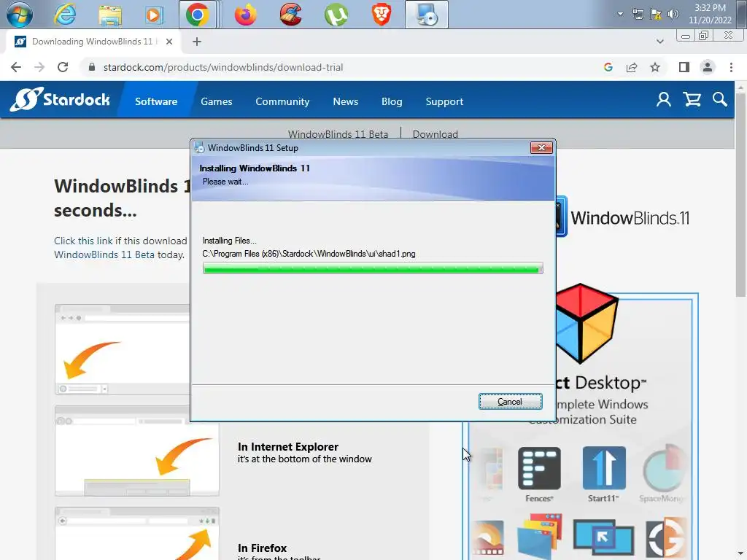Open CCleaner taskbar icon
The width and height of the screenshot is (747, 560).
pos(290,15)
